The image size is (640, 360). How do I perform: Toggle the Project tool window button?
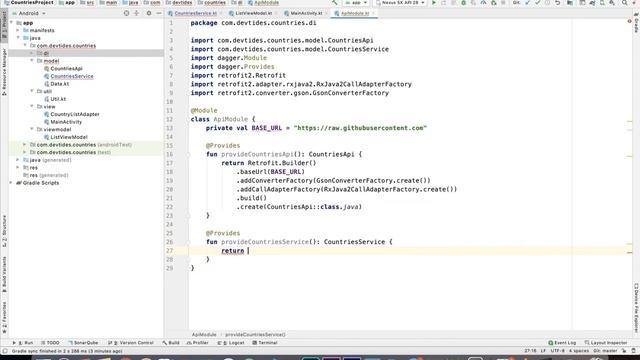[x=4, y=25]
